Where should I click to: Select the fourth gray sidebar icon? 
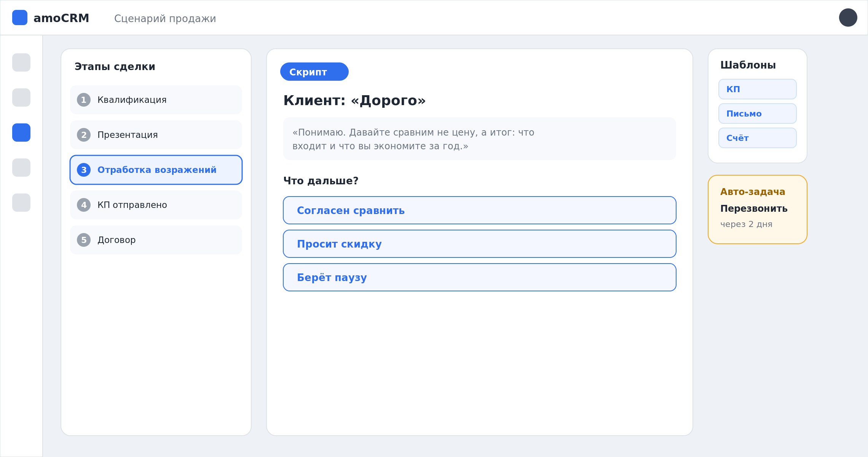click(21, 168)
